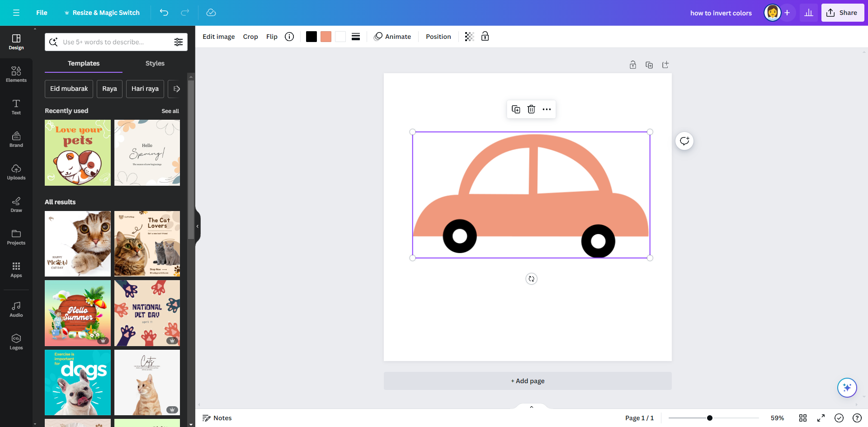The image size is (868, 427).
Task: Open Canva Assistant sparkle button
Action: pos(847,388)
